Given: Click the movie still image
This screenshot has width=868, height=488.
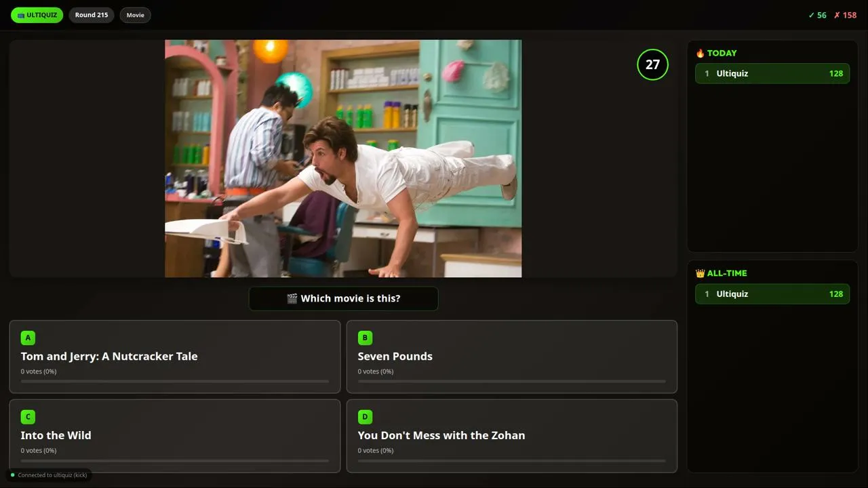Looking at the screenshot, I should pyautogui.click(x=343, y=159).
